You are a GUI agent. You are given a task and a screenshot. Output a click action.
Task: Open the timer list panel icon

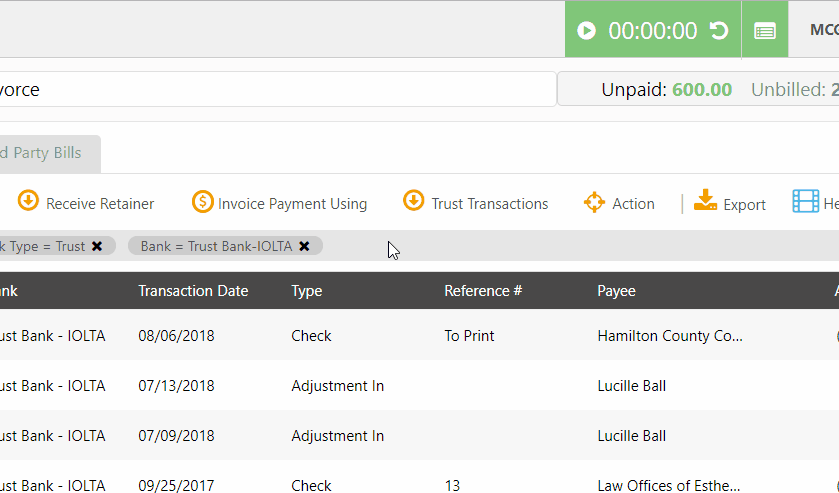point(765,31)
